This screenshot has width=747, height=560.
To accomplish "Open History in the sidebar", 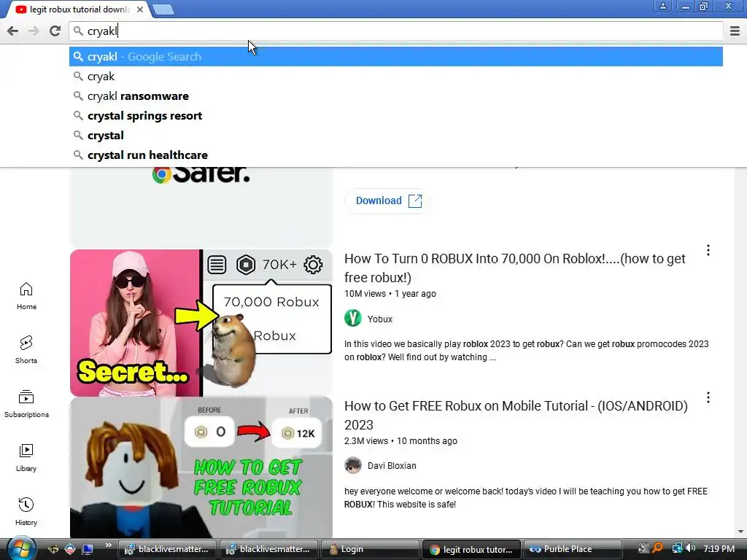I will pos(26,511).
